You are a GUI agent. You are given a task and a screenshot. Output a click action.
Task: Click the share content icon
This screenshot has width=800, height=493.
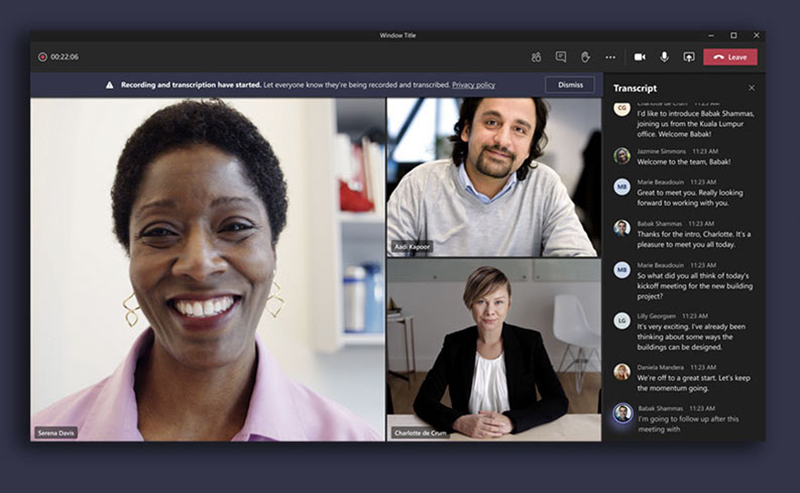688,57
